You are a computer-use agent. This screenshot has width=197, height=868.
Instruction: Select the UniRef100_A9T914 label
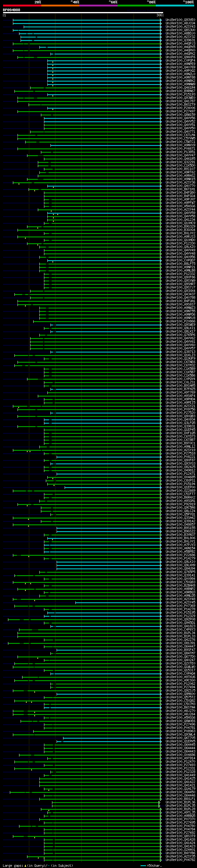180,758
